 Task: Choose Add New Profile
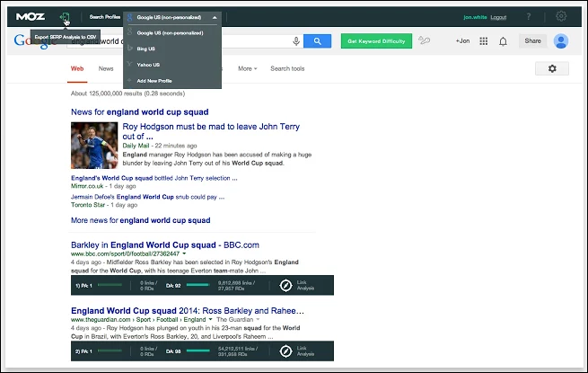pyautogui.click(x=154, y=81)
